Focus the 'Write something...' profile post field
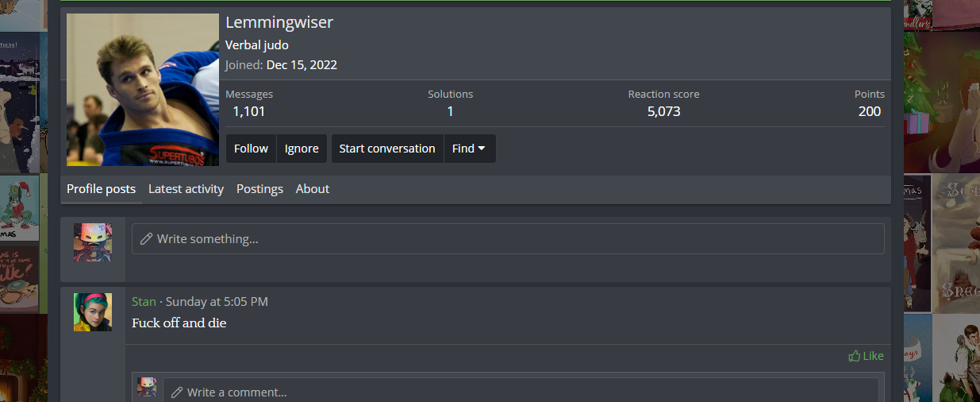980x402 pixels. coord(508,238)
